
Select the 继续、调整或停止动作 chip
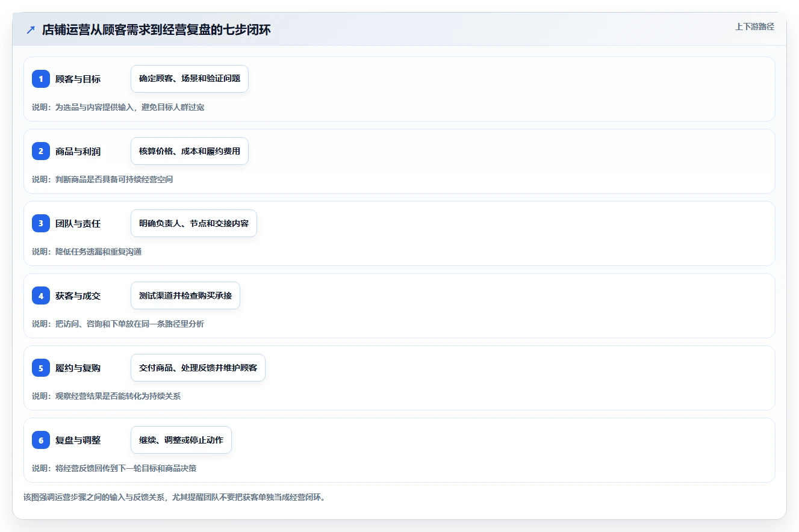coord(181,440)
